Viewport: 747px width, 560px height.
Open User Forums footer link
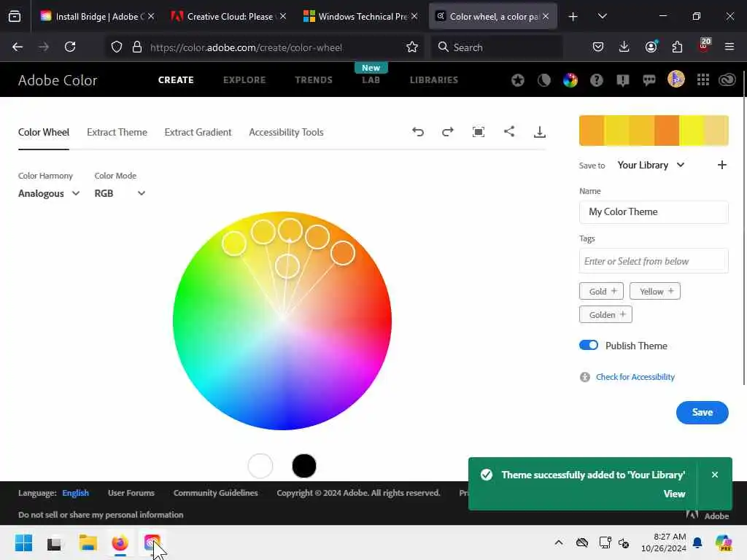(131, 493)
